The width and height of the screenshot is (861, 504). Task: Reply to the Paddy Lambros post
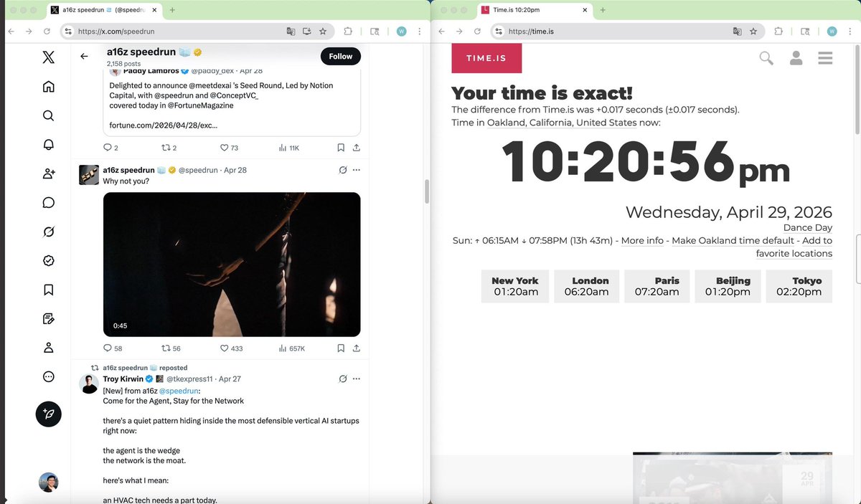point(108,148)
